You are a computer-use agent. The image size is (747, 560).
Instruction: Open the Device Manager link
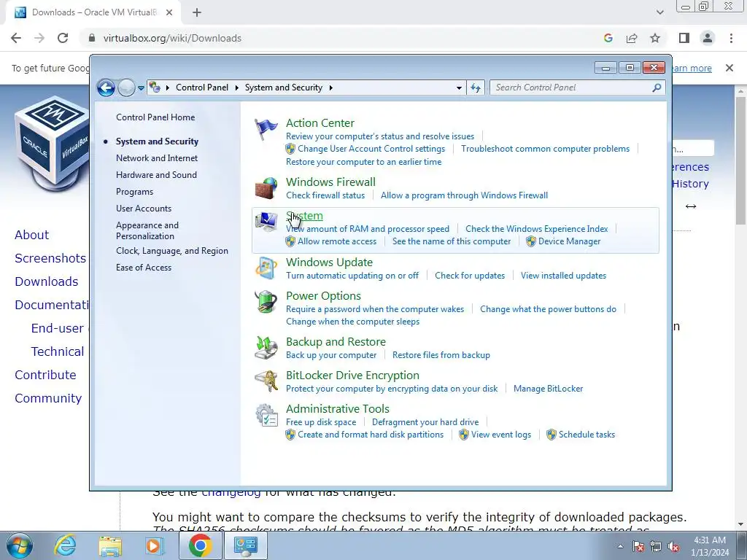[569, 241]
